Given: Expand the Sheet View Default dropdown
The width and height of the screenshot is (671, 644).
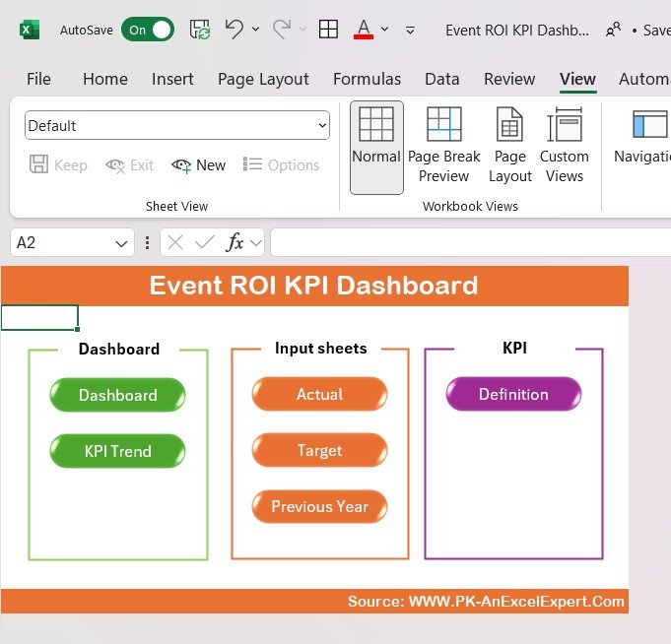Looking at the screenshot, I should point(322,126).
